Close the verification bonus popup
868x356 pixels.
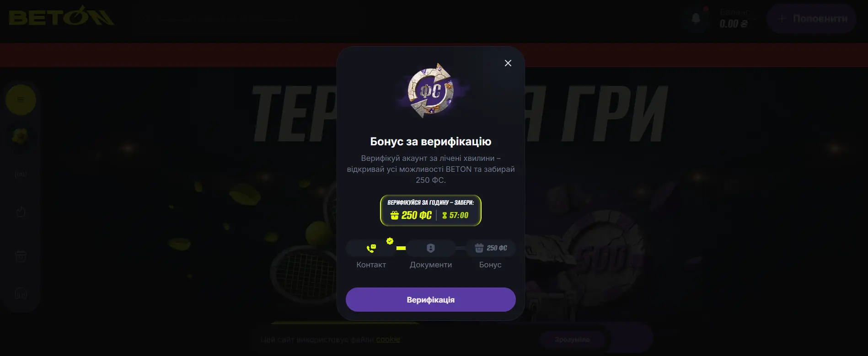click(x=508, y=63)
